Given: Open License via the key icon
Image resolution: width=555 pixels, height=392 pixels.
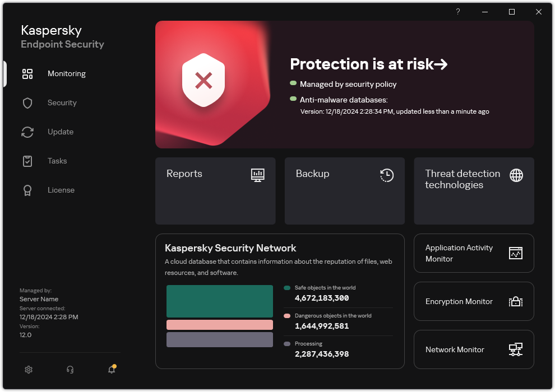Looking at the screenshot, I should coord(27,190).
